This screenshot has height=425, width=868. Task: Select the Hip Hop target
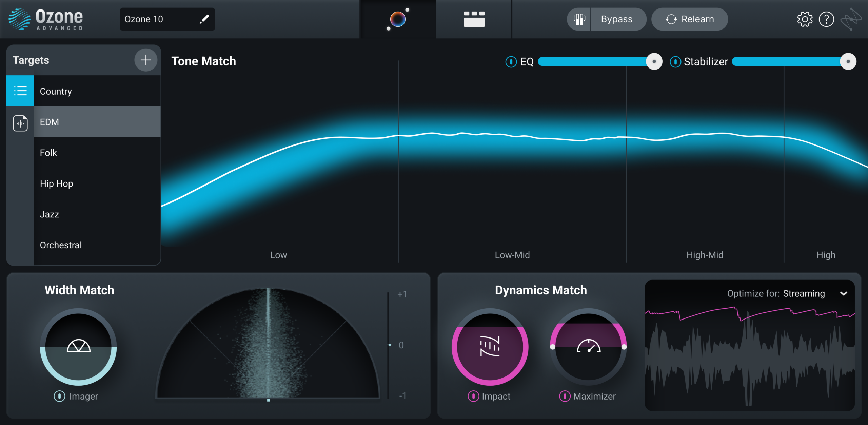pos(97,183)
